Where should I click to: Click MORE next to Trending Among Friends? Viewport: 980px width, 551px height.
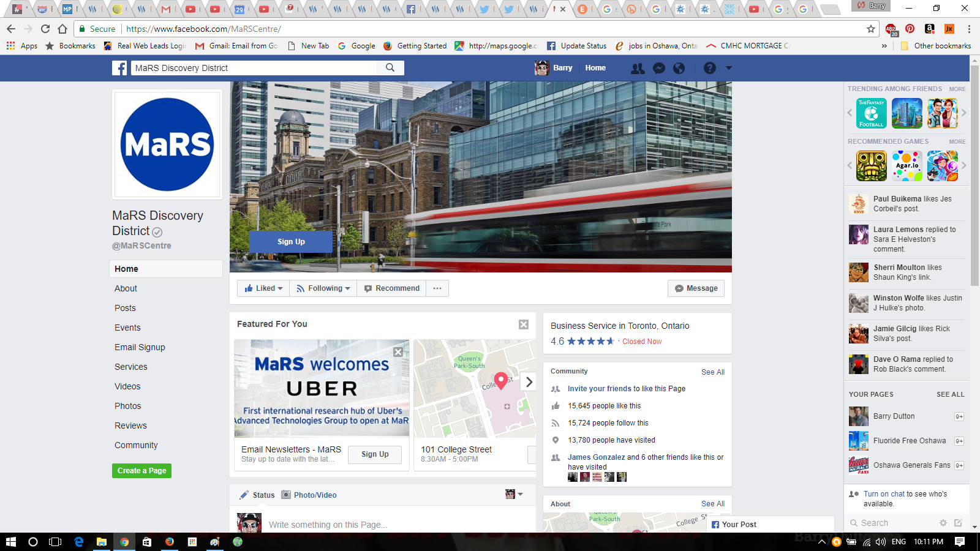point(957,89)
